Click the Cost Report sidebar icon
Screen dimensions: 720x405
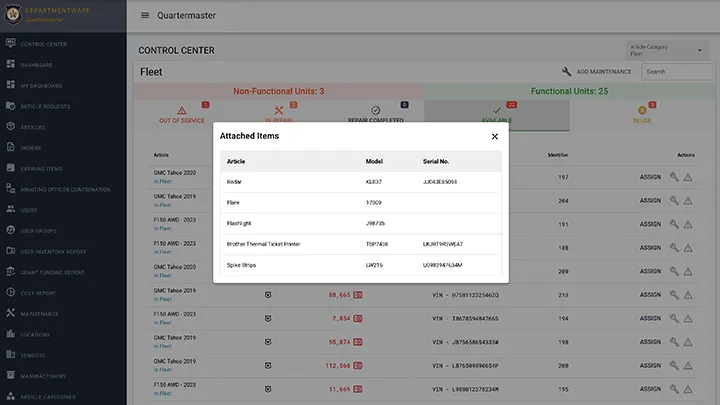[10, 293]
